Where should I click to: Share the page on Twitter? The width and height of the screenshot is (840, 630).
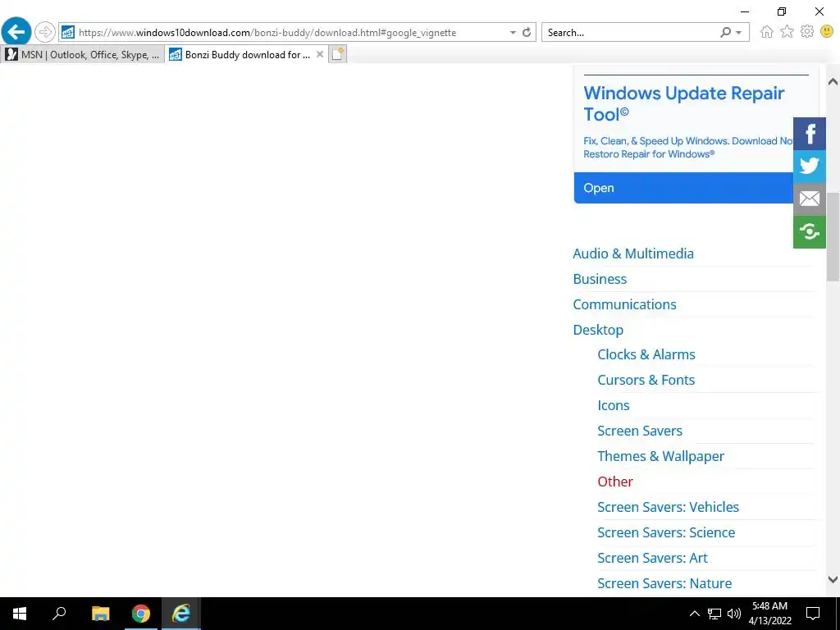(810, 166)
